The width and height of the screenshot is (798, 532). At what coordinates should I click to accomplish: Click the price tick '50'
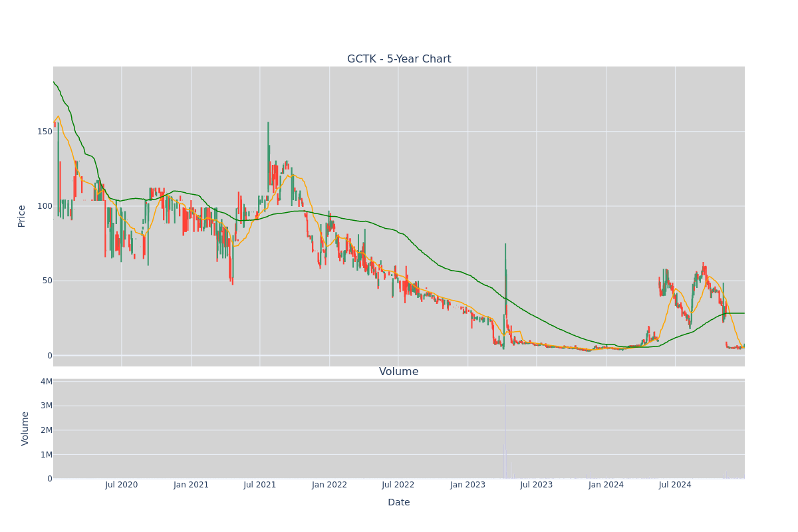[x=47, y=281]
